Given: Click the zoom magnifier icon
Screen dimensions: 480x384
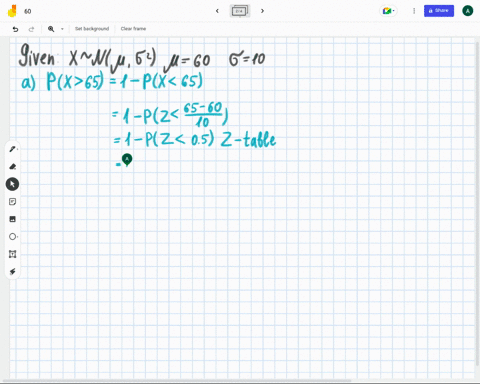Looking at the screenshot, I should (x=51, y=29).
